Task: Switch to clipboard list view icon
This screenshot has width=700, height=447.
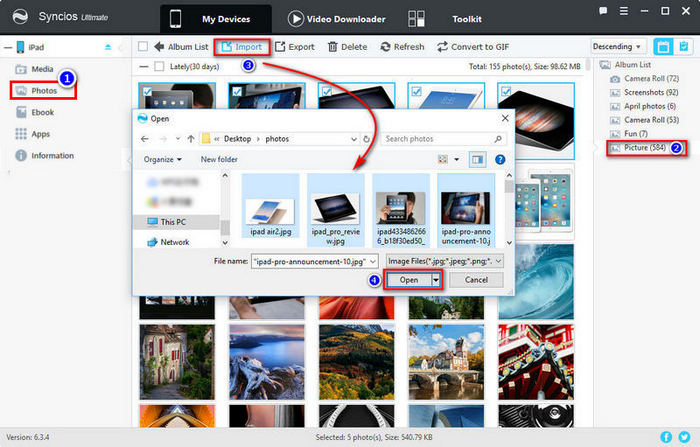Action: (x=683, y=46)
